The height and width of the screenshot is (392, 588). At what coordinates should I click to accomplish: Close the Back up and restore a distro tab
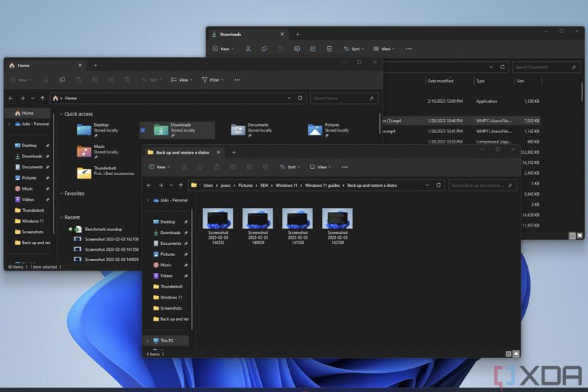point(218,152)
